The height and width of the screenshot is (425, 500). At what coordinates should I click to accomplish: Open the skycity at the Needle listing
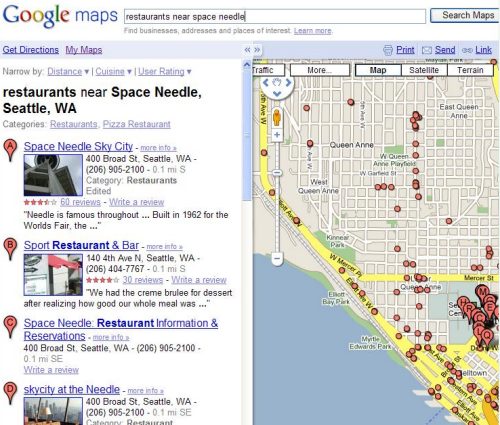pyautogui.click(x=72, y=389)
